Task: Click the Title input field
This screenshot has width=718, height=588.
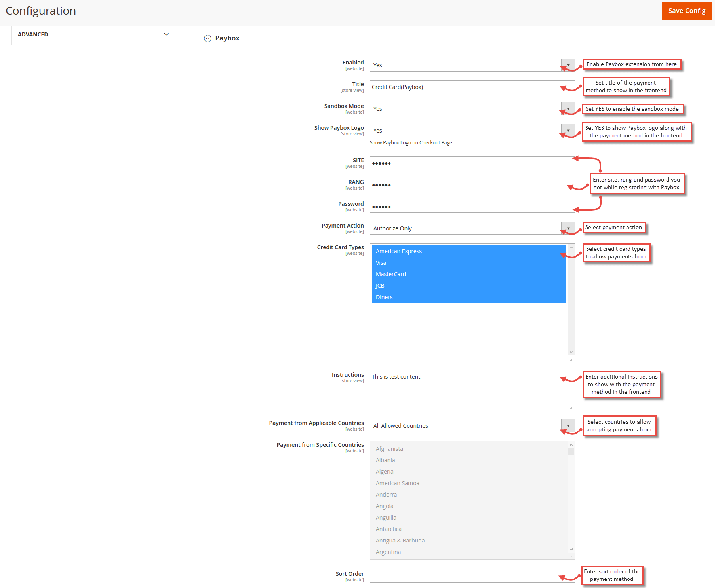Action: pyautogui.click(x=472, y=87)
